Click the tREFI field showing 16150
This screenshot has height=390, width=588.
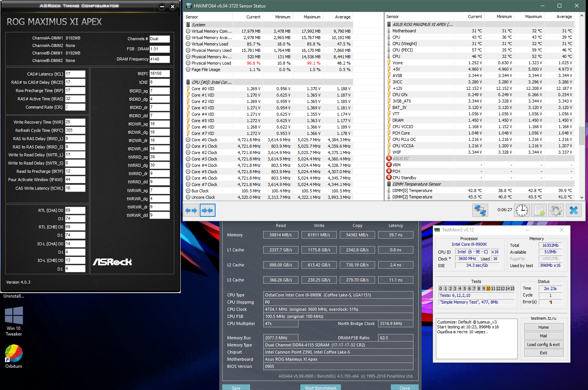[160, 74]
